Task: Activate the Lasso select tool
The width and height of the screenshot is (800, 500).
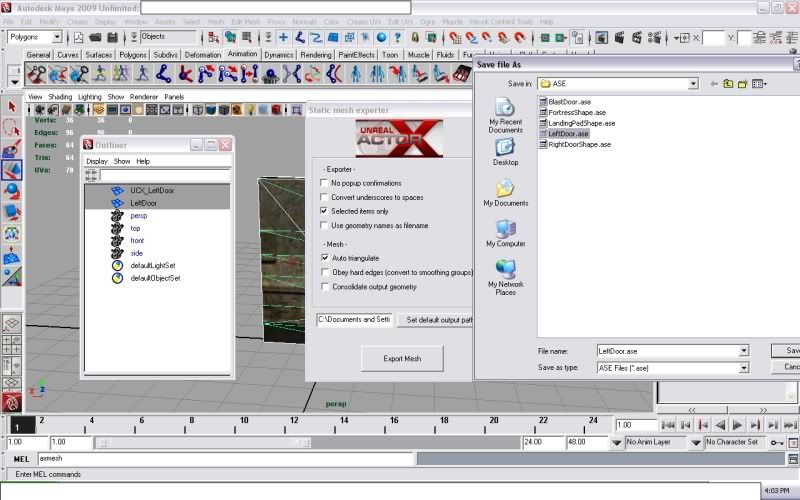Action: [12, 128]
